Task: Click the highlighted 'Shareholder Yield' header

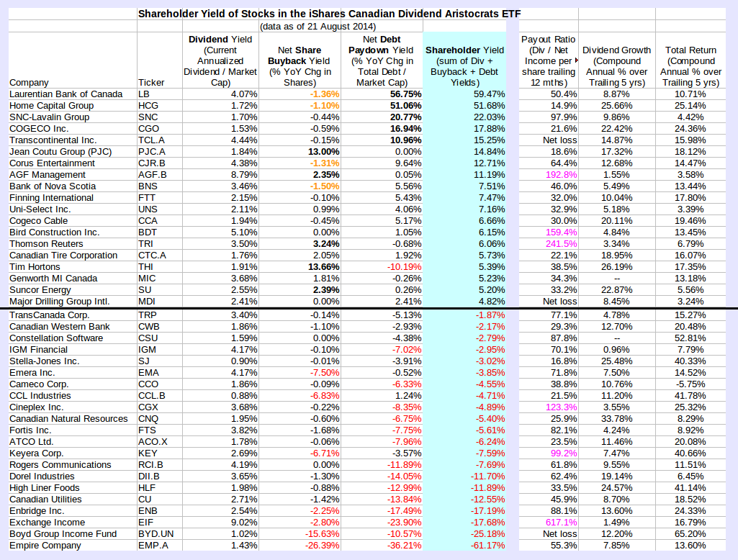Action: [x=465, y=66]
